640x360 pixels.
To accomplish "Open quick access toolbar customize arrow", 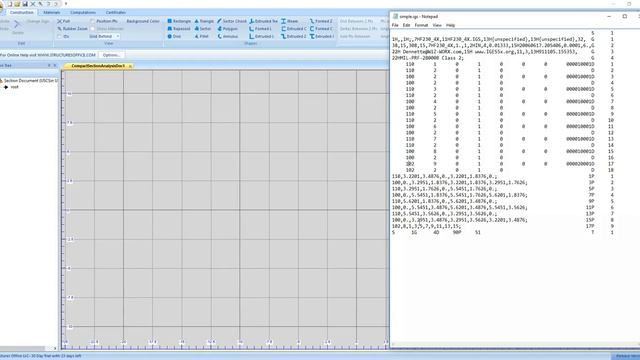I will click(x=66, y=4).
